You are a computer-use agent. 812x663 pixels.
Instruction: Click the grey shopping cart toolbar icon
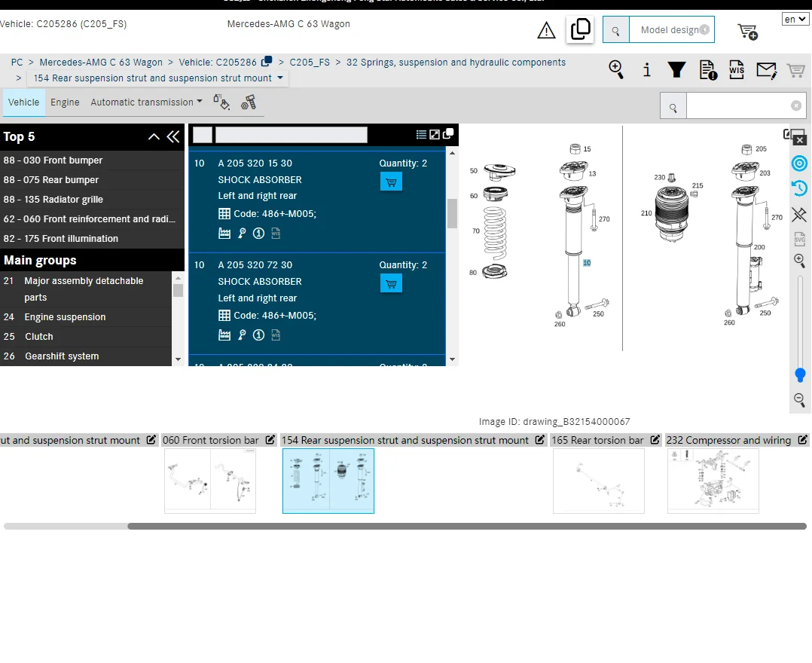795,70
